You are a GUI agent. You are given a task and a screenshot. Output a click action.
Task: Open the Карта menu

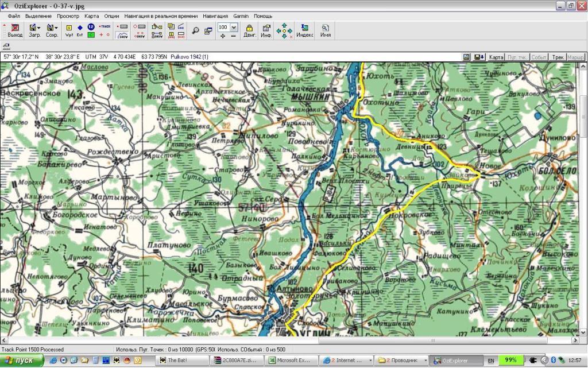point(92,16)
